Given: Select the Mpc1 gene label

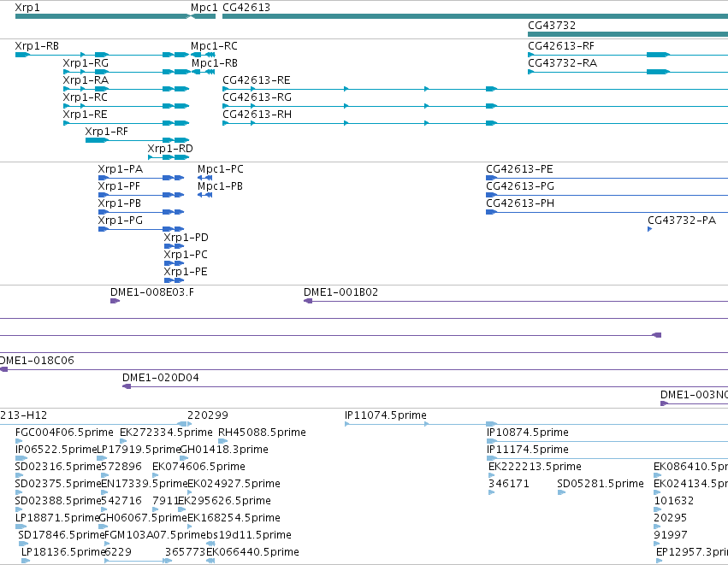Looking at the screenshot, I should tap(204, 8).
